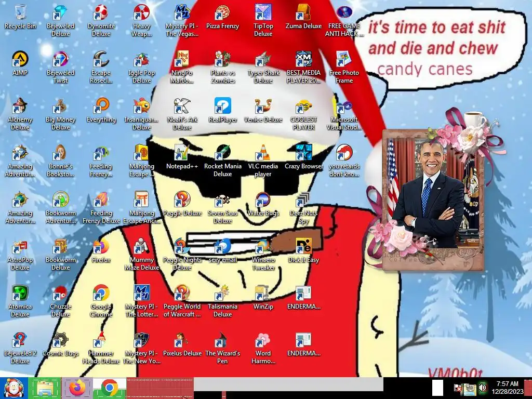Launch Firefox from the taskbar
The width and height of the screenshot is (532, 399).
(77, 388)
